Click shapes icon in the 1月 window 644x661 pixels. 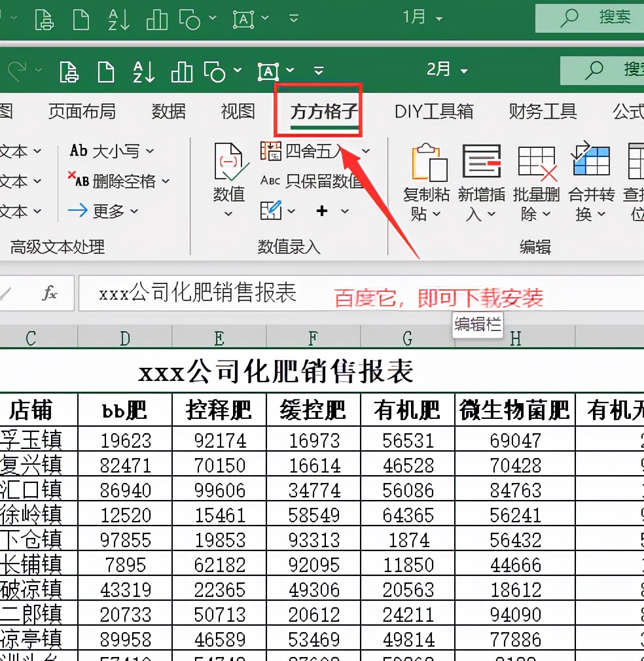pos(189,20)
